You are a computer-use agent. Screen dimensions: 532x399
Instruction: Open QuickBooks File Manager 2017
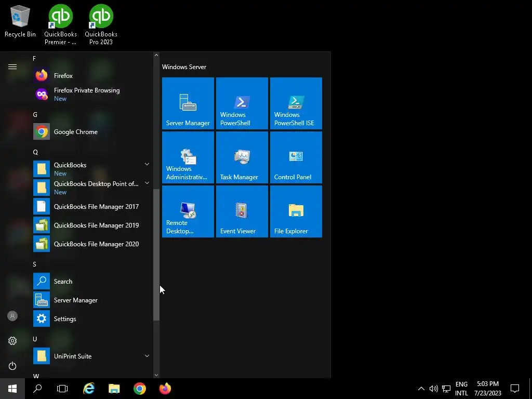(91, 207)
